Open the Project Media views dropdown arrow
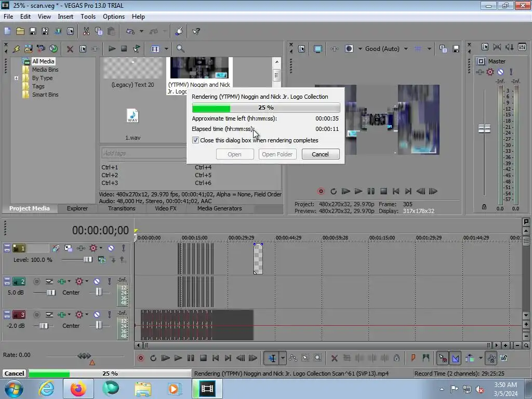This screenshot has width=532, height=399. point(166,49)
